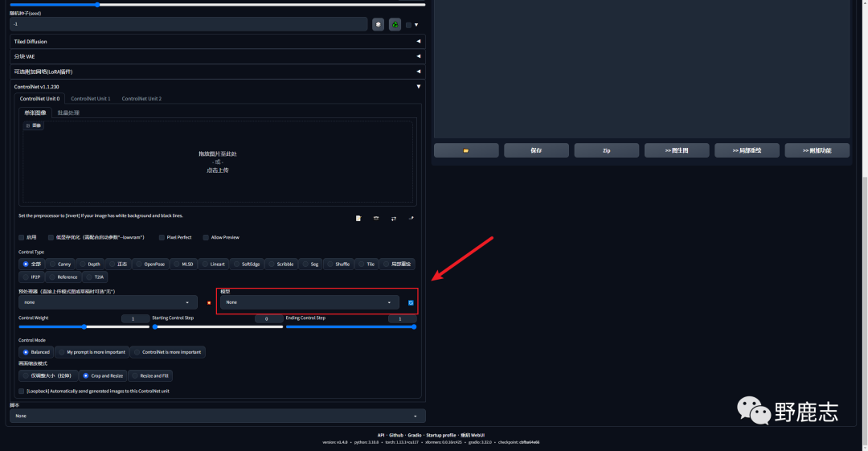Click the seed extras triangle arrow

click(416, 25)
